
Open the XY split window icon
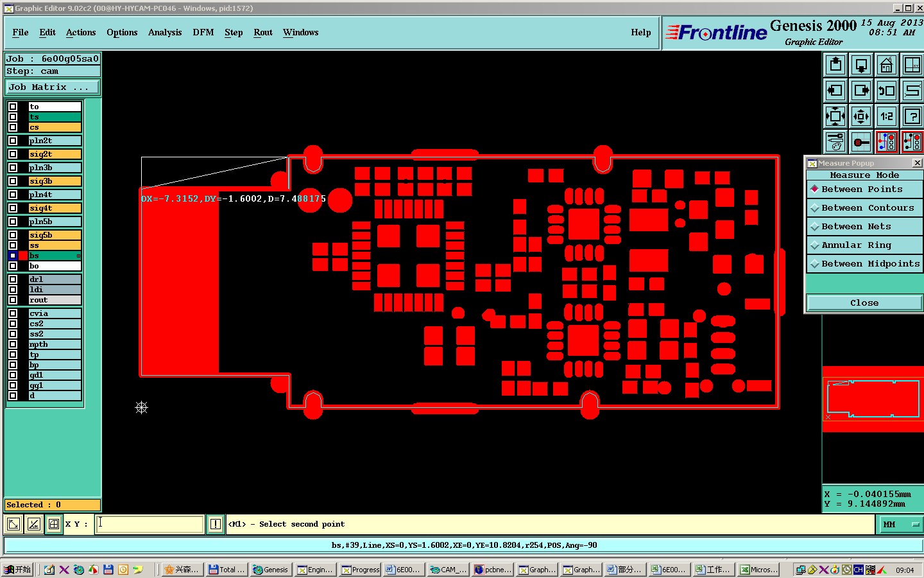(x=912, y=65)
